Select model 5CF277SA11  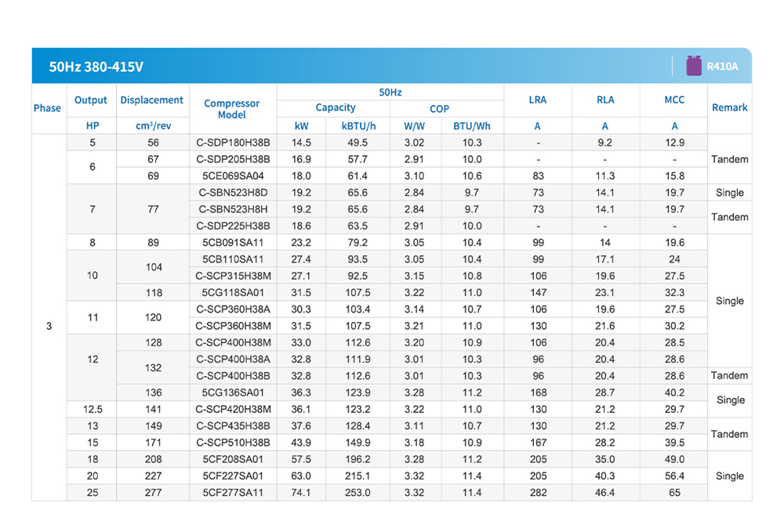click(x=233, y=493)
